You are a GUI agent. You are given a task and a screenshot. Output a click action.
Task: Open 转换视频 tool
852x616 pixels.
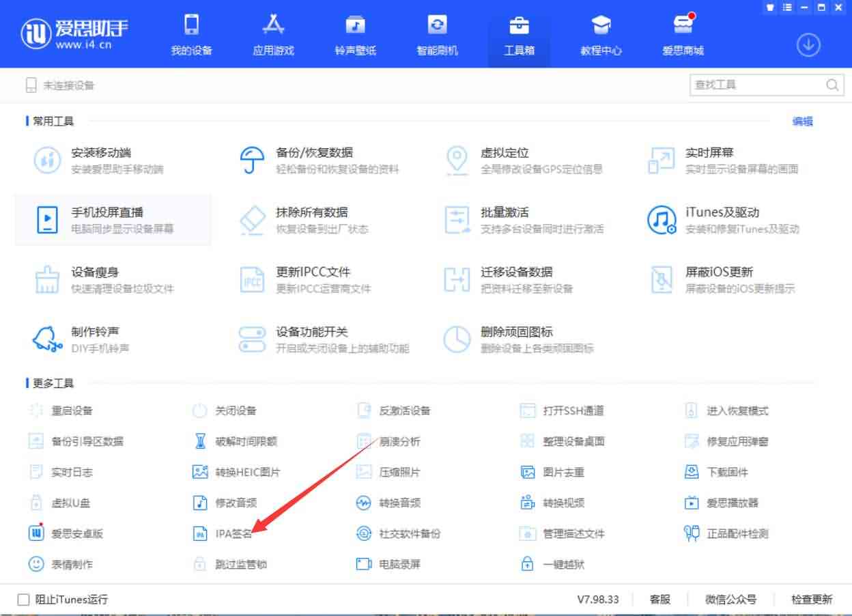tap(552, 503)
